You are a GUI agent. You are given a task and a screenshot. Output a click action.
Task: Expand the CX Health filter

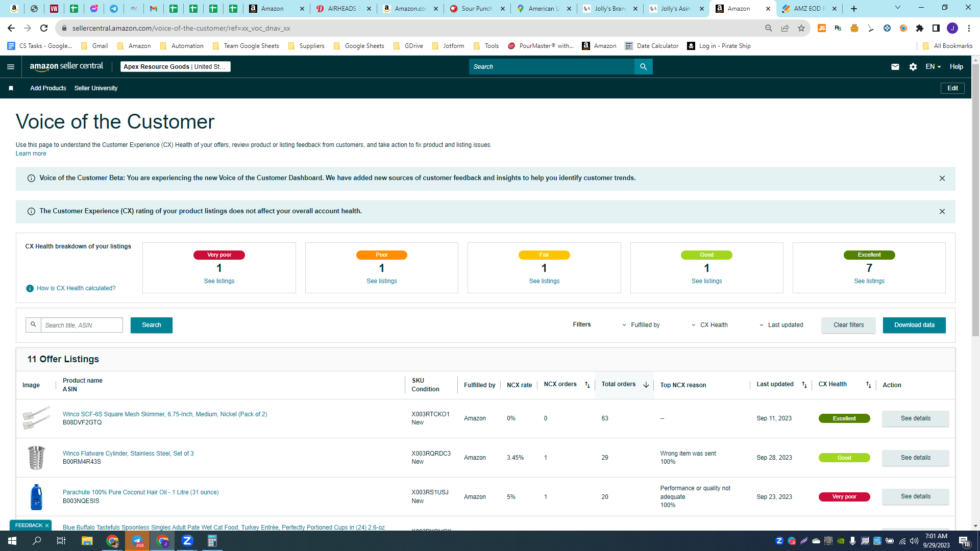pyautogui.click(x=710, y=325)
